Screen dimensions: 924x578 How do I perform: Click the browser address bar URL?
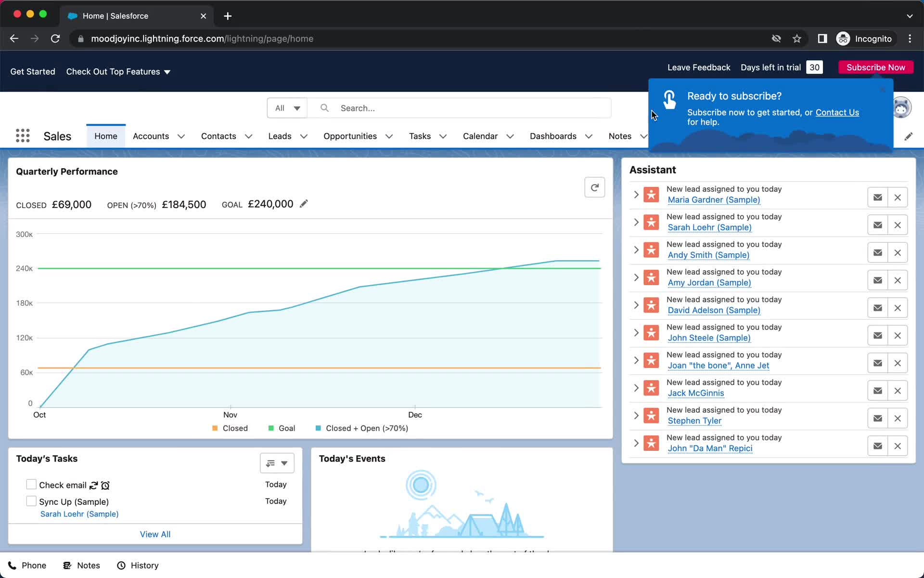pos(202,39)
